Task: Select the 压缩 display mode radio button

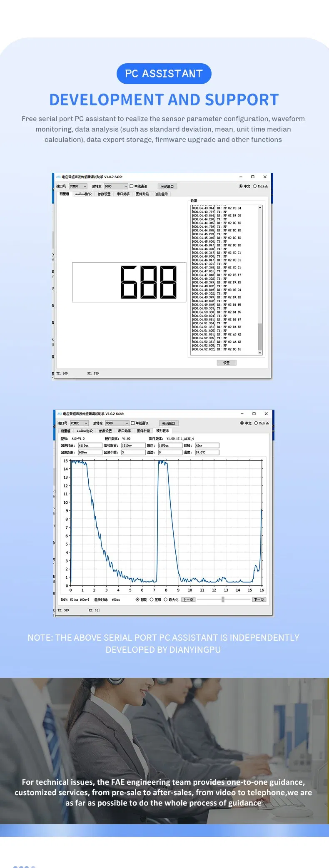Action: coord(152,600)
